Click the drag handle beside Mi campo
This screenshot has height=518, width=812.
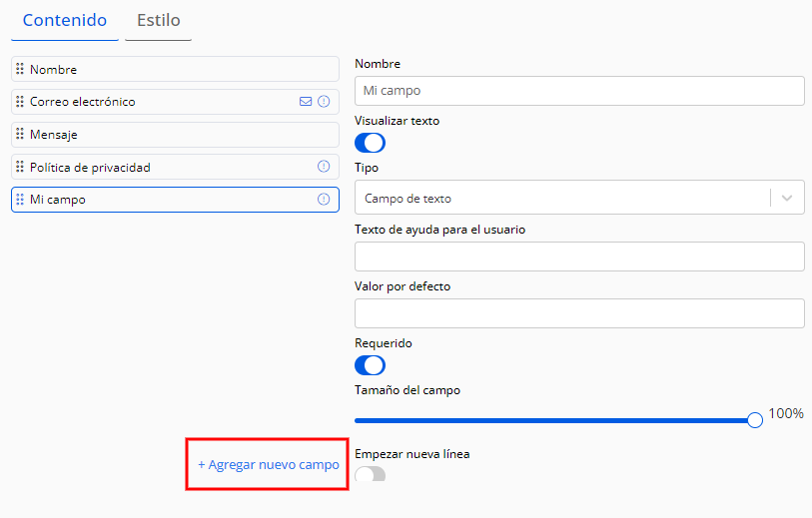pos(20,200)
